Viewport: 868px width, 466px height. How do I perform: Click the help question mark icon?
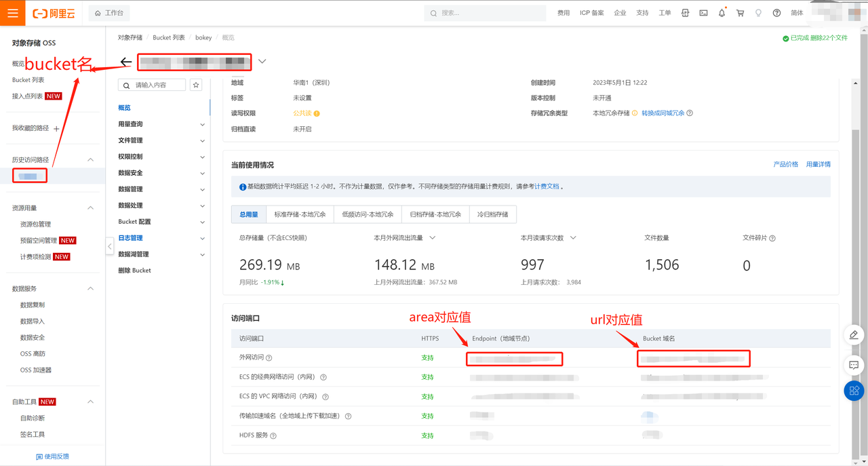pyautogui.click(x=776, y=13)
